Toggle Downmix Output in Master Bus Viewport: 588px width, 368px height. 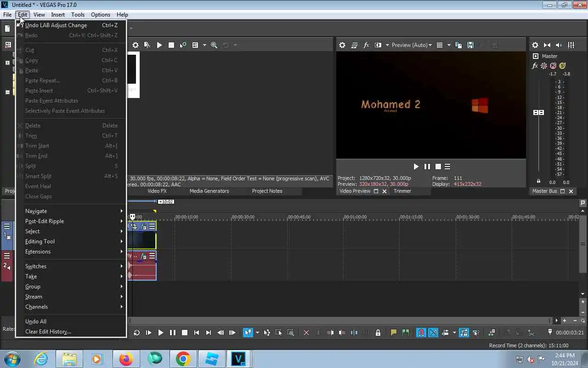[x=547, y=45]
